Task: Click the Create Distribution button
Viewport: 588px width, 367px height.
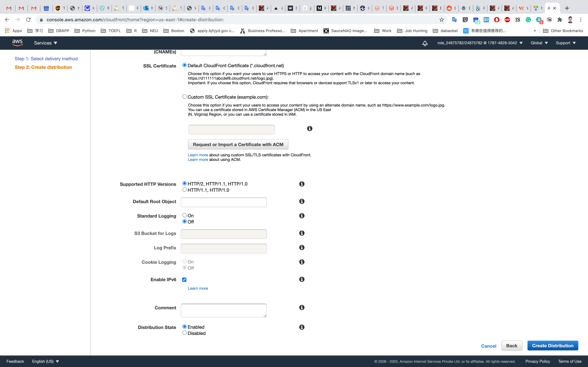Action: [553, 346]
